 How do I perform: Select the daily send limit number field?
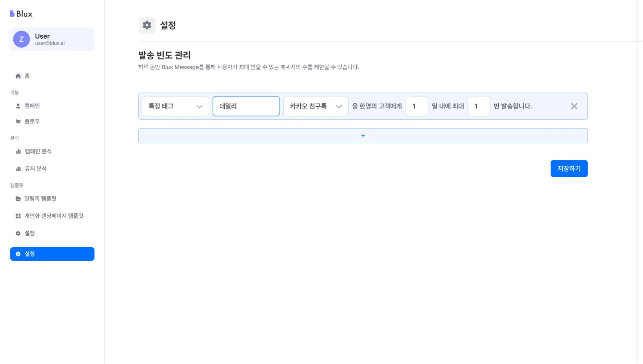point(479,106)
